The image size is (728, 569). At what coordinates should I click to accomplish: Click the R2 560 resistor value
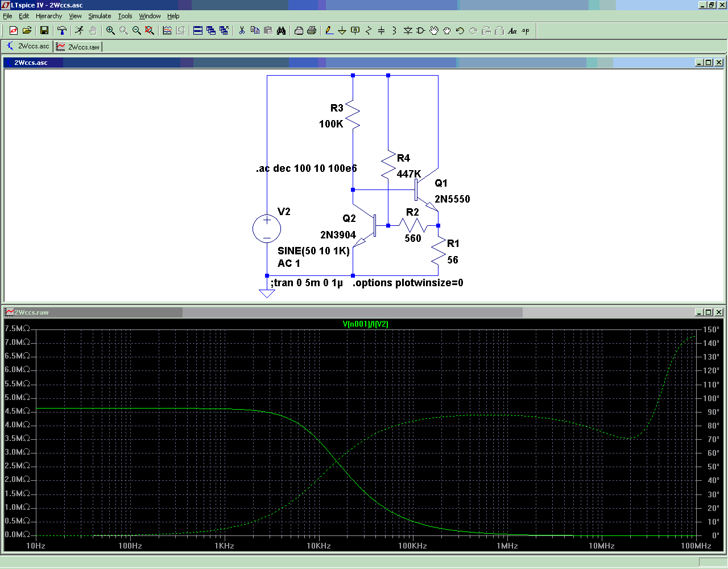point(413,238)
